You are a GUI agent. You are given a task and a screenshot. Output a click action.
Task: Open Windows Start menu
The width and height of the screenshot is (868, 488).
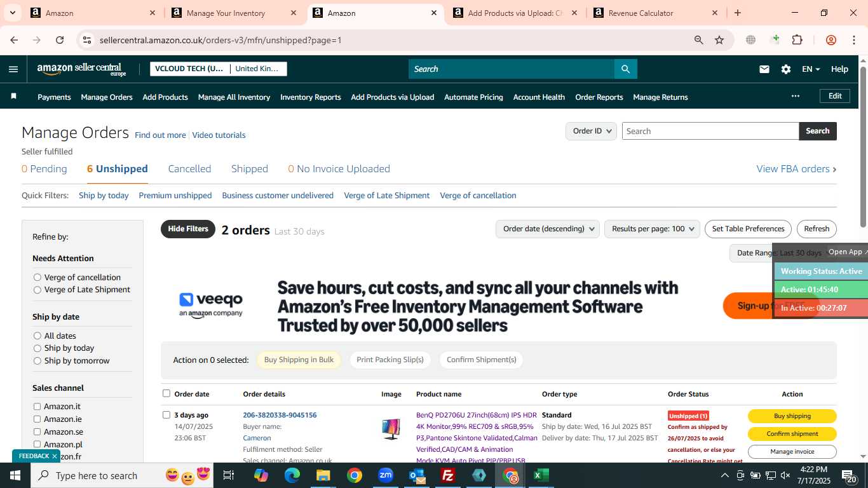[15, 475]
